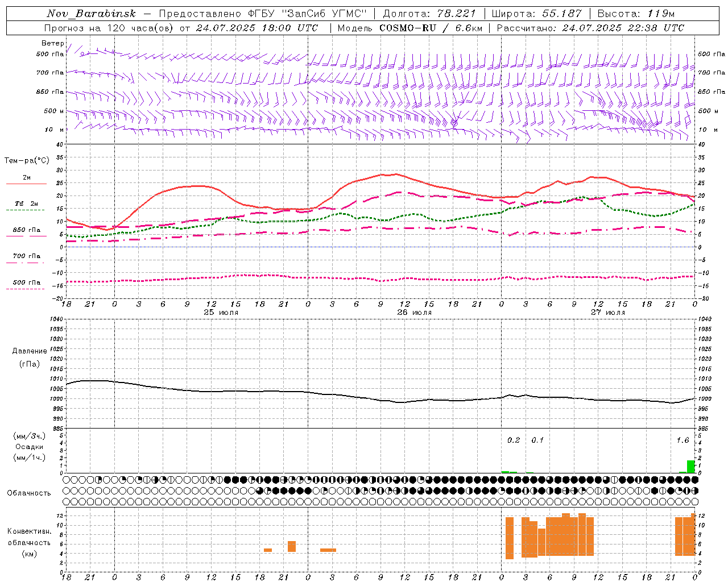The image size is (728, 582).
Task: Click the model name COSMO-RU / 6.6км
Action: pos(431,28)
